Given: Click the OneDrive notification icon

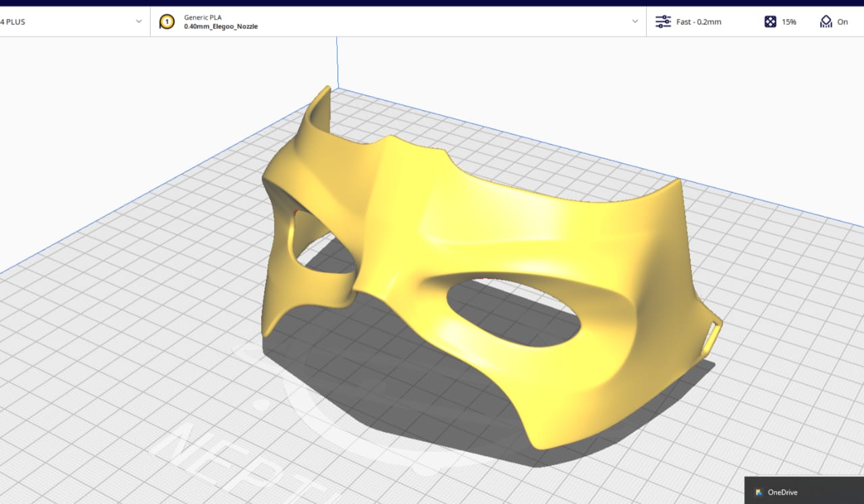Looking at the screenshot, I should pos(759,493).
